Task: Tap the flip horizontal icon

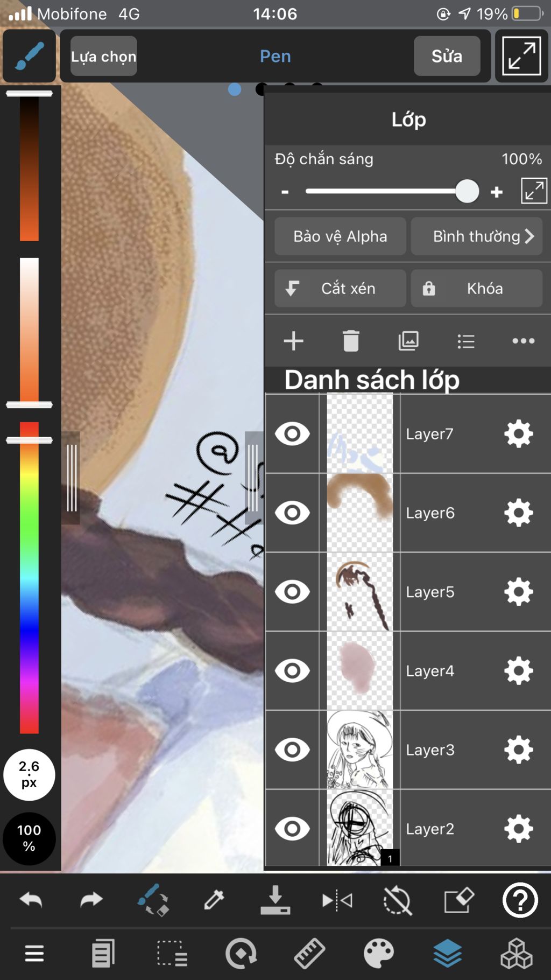Action: (x=337, y=900)
